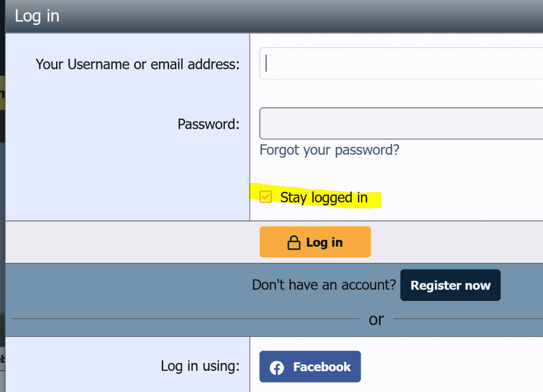Viewport: 543px width, 392px height.
Task: Click the 'Don't have an account?' text
Action: pos(323,285)
